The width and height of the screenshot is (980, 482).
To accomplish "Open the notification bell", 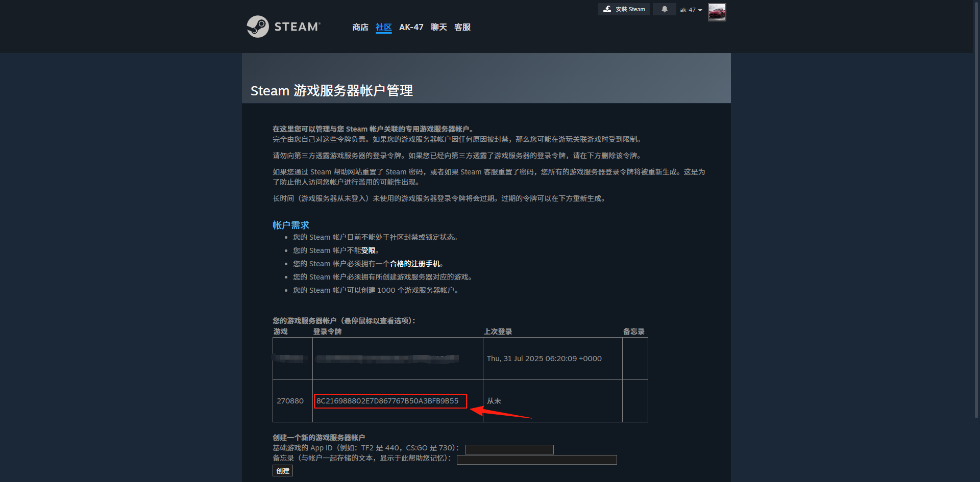I will point(665,9).
